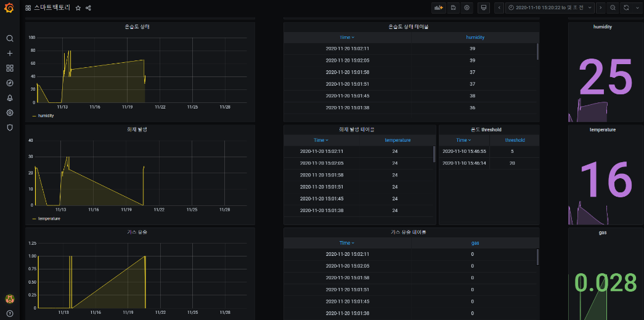Open humidity stat panel title menu
This screenshot has height=320, width=644.
pos(603,27)
